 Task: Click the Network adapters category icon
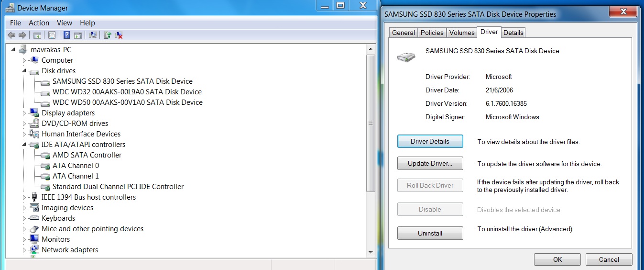(x=34, y=249)
